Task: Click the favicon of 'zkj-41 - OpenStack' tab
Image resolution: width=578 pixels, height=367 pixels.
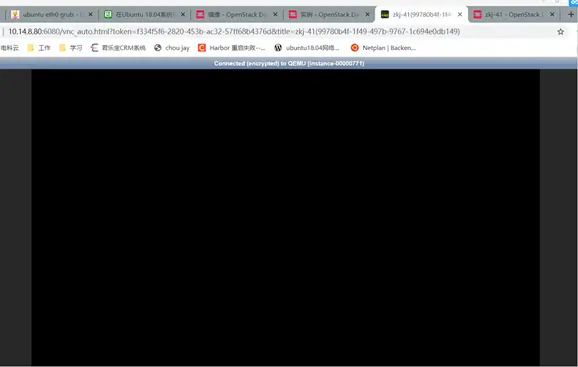Action: pyautogui.click(x=477, y=14)
